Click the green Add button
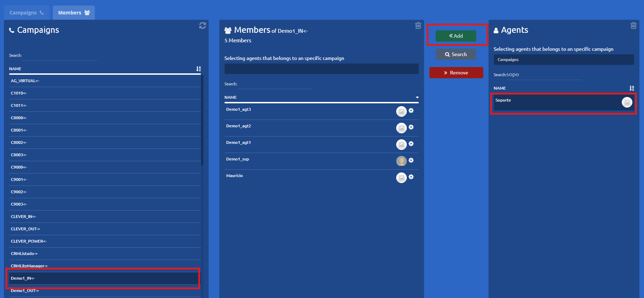This screenshot has height=298, width=644. [456, 36]
